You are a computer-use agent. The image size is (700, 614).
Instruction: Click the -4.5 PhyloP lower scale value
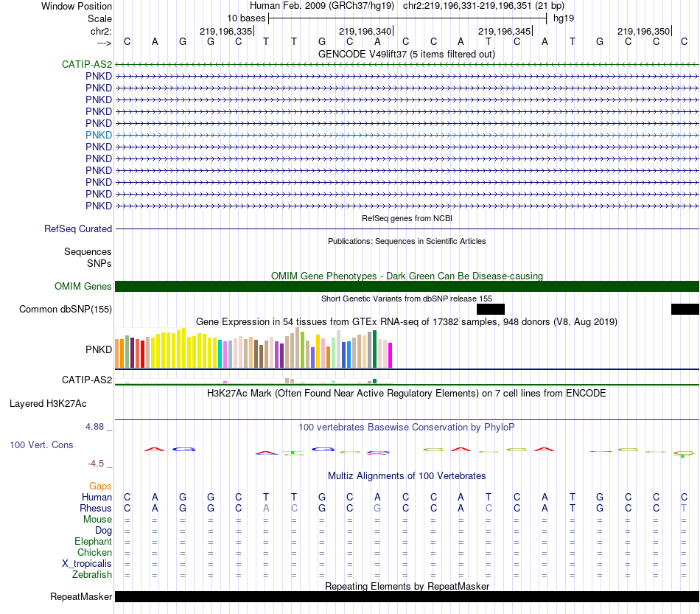coord(96,464)
